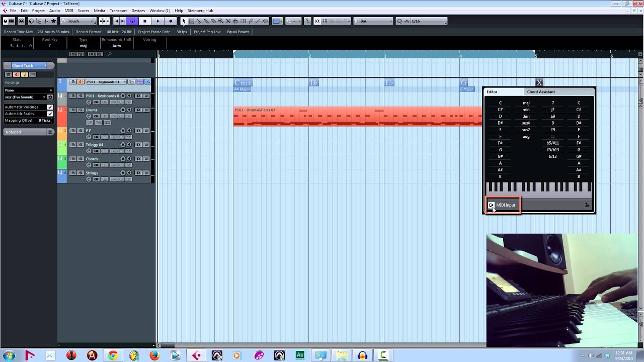644x362 pixels.
Task: Select min chord type in editor
Action: [526, 110]
